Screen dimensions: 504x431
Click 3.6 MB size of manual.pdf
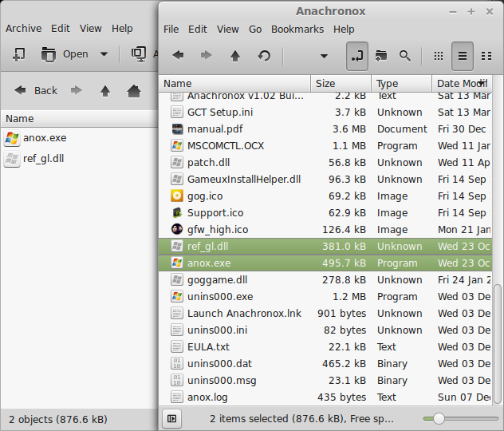(x=349, y=129)
